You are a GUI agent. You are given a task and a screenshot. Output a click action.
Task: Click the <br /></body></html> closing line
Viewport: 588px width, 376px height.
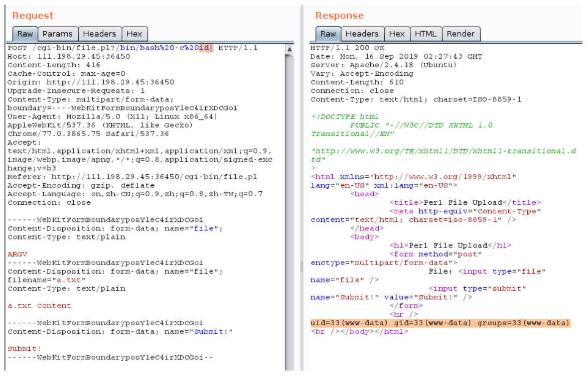coord(359,332)
